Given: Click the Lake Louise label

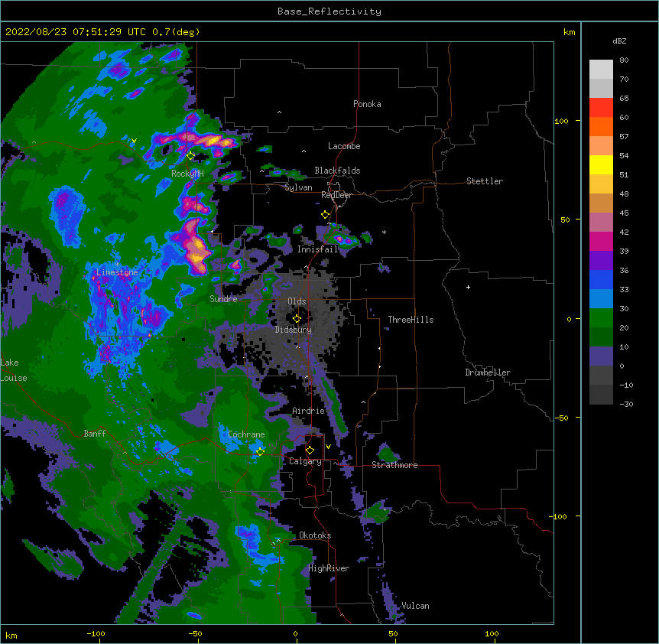Looking at the screenshot, I should [x=14, y=370].
